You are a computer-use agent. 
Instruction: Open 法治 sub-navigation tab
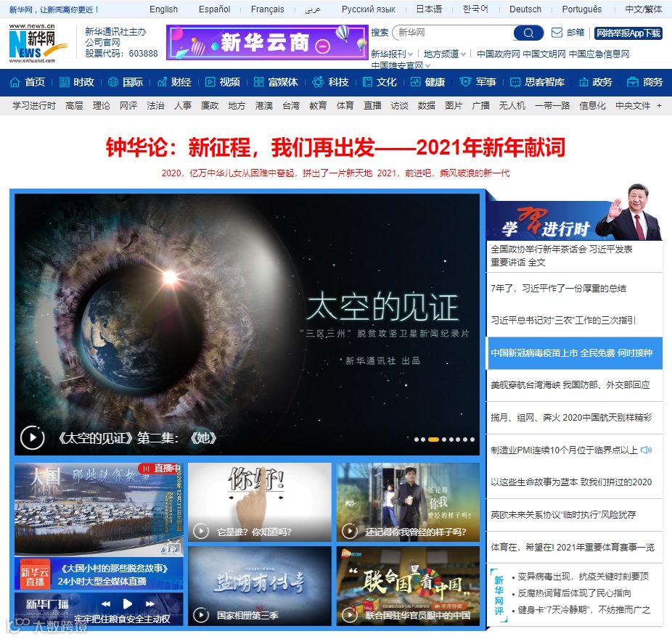(155, 106)
